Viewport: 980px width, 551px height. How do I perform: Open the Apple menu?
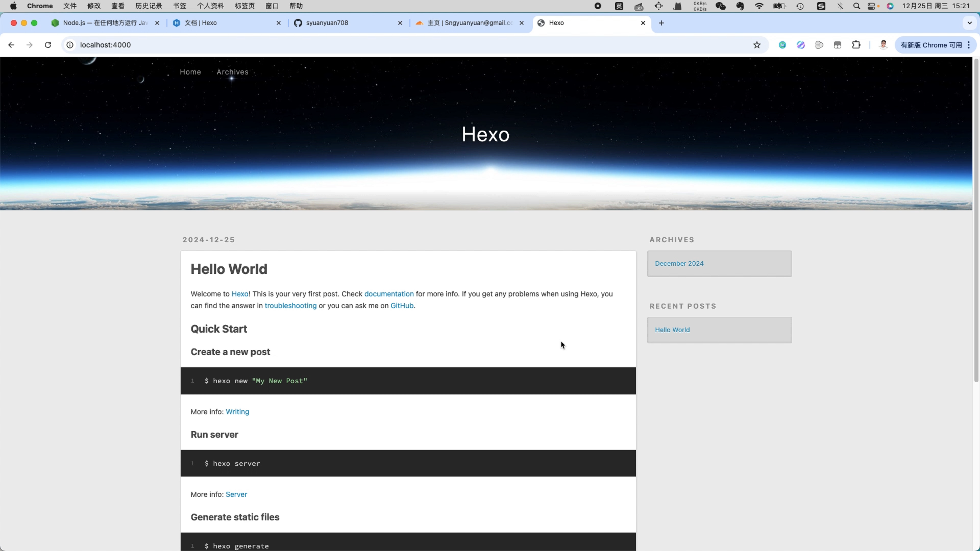tap(13, 6)
